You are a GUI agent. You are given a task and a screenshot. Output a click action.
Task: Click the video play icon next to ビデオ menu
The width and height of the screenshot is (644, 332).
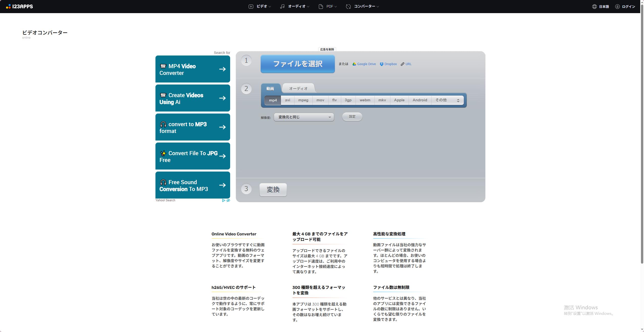pos(250,6)
